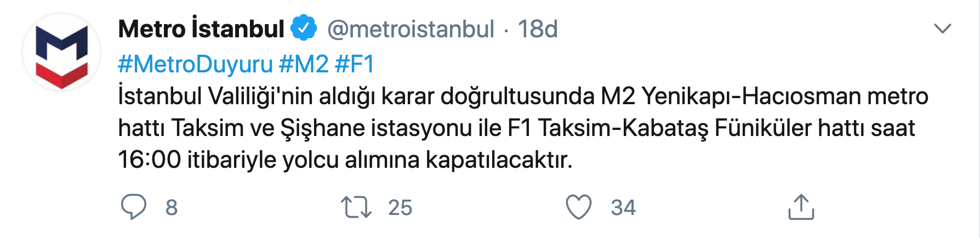Viewport: 980px width, 238px height.
Task: Click the word kapatılacaktır in the tweet
Action: [x=499, y=160]
